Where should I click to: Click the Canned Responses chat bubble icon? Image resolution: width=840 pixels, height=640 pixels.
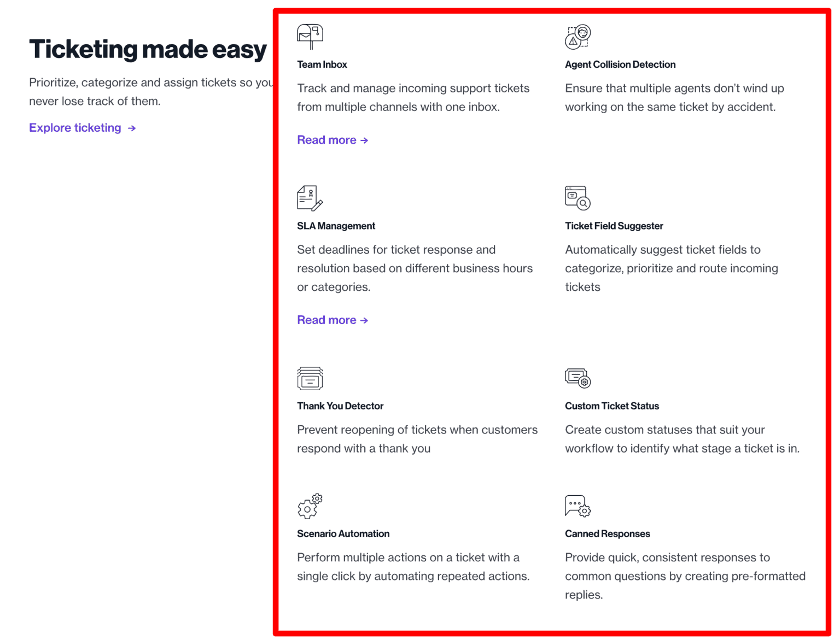pos(577,506)
